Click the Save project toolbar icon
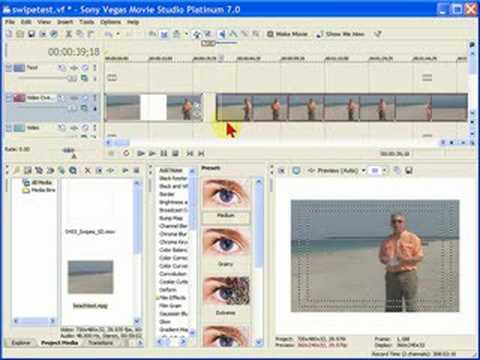 pos(32,34)
